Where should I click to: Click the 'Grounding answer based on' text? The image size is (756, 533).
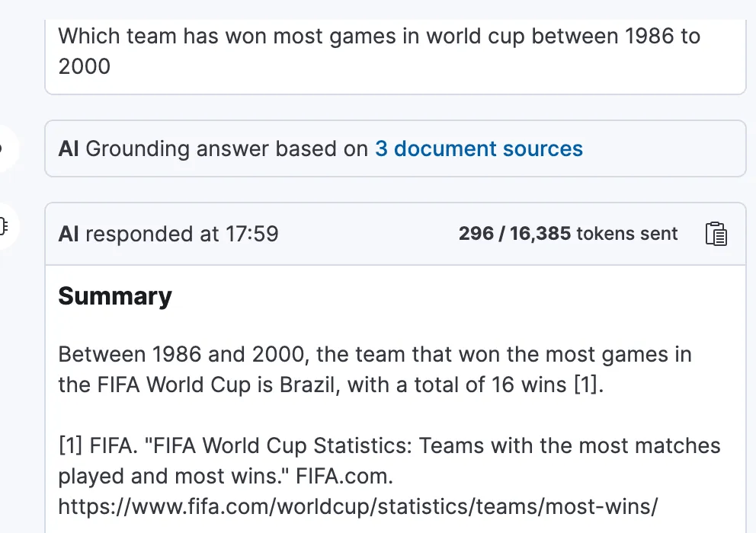click(227, 148)
